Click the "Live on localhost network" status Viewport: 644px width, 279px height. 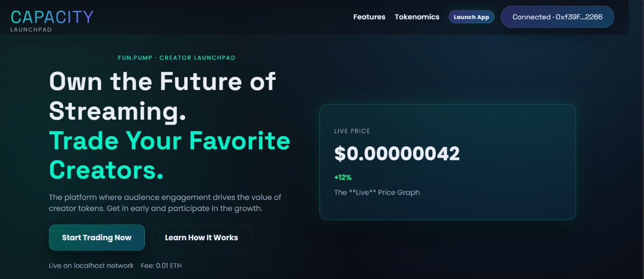tap(91, 265)
